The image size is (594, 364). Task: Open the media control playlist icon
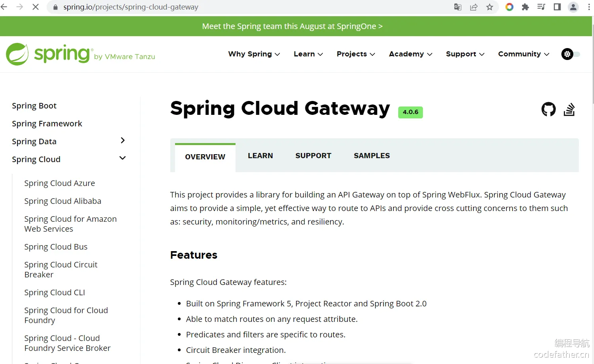click(541, 7)
